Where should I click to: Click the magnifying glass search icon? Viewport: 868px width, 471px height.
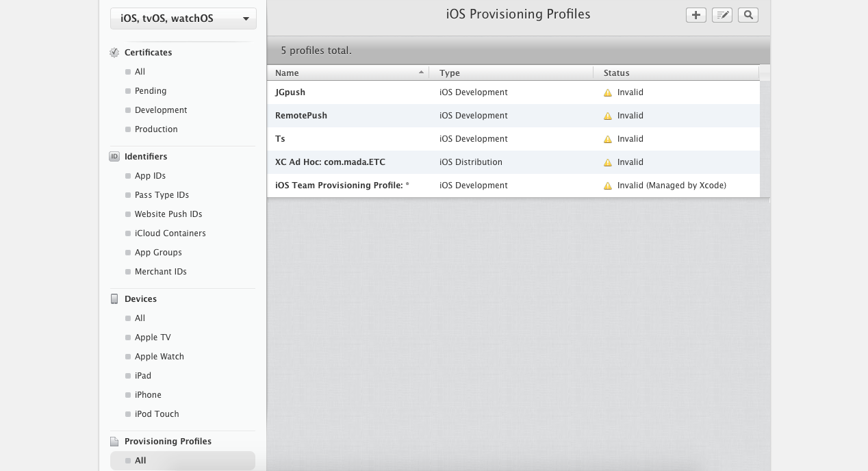pos(748,15)
